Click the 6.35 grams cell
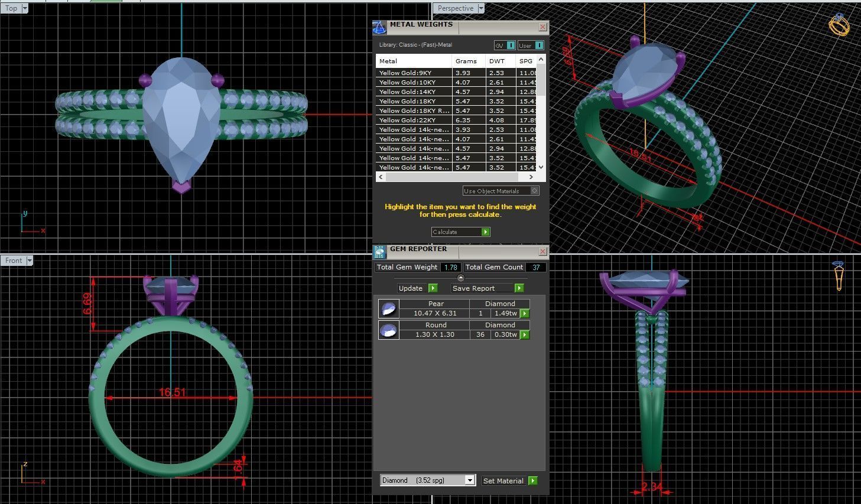The height and width of the screenshot is (504, 861). 469,121
